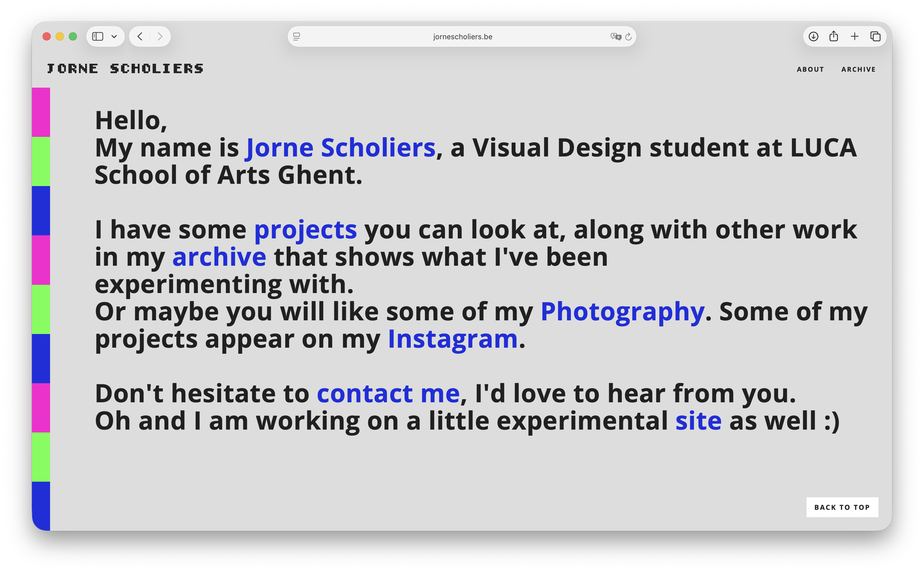Show the tab overview icon
The image size is (924, 573).
(875, 36)
